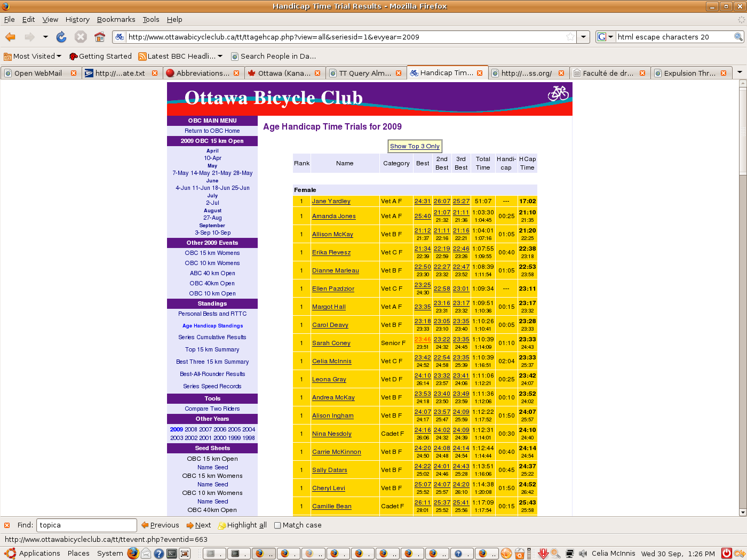The image size is (747, 560).
Task: Open the terminal launcher in the panel
Action: pyautogui.click(x=172, y=554)
